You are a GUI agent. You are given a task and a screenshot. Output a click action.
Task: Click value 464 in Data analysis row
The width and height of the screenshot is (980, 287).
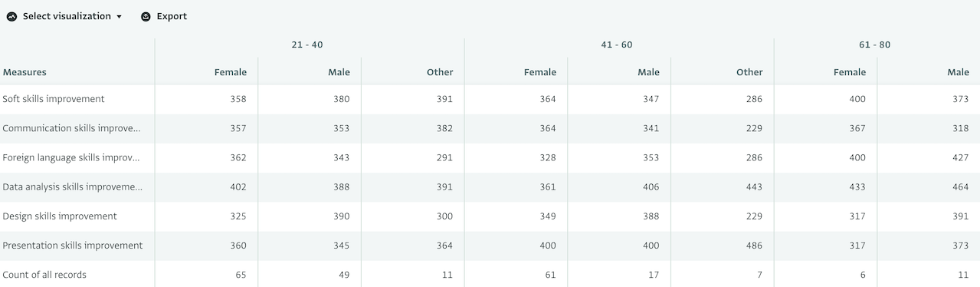960,186
